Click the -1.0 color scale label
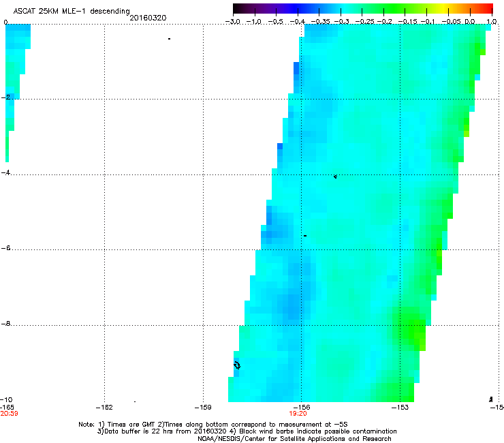This screenshot has height=443, width=504. [254, 22]
